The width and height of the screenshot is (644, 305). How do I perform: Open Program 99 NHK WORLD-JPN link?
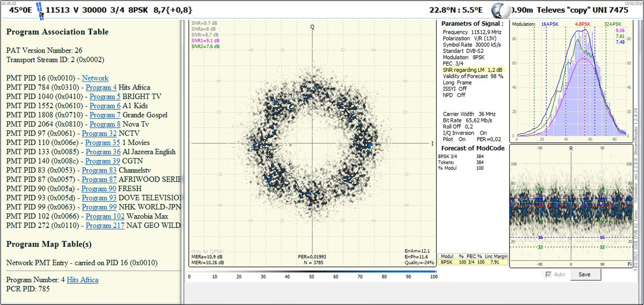point(99,207)
